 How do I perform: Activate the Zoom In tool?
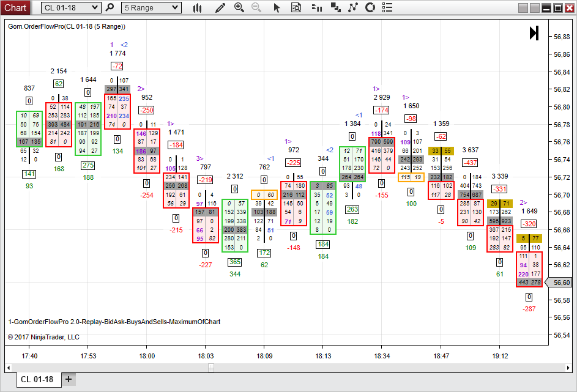click(x=239, y=7)
